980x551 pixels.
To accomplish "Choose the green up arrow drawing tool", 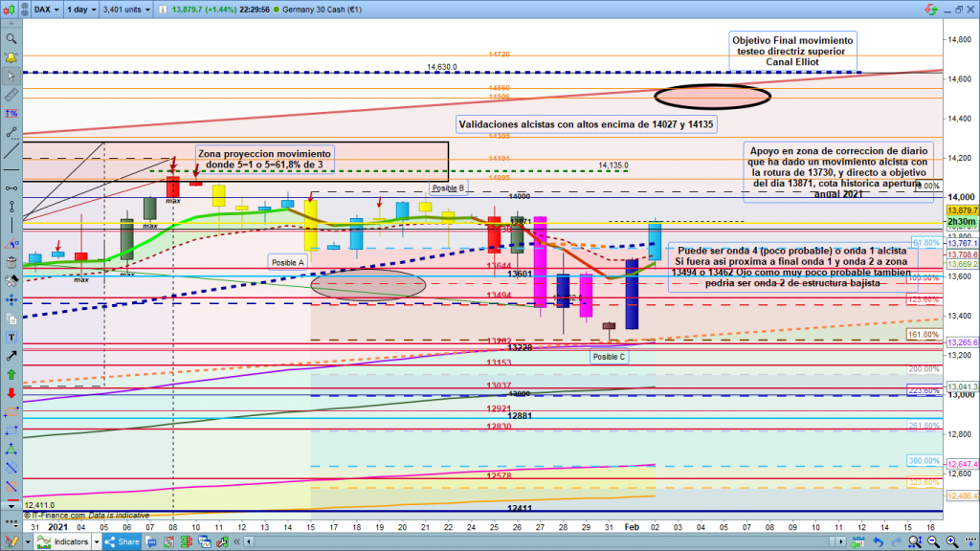I will [11, 374].
